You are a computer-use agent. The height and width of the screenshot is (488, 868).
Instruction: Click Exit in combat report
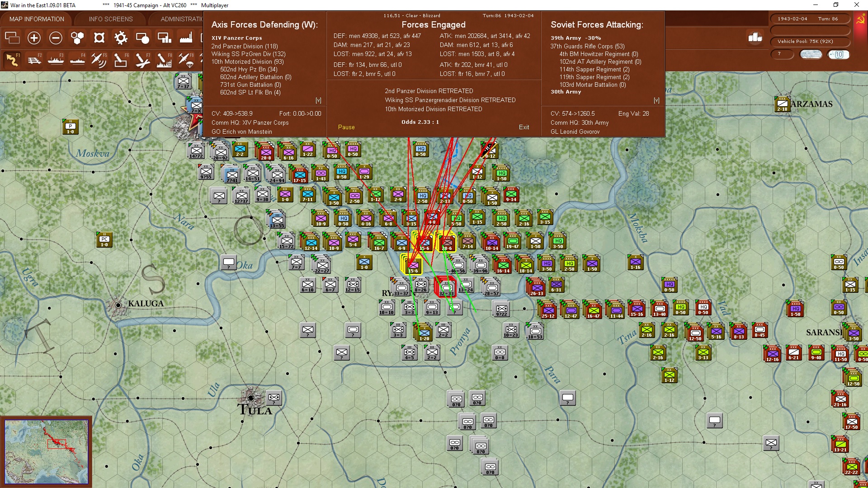pyautogui.click(x=524, y=127)
